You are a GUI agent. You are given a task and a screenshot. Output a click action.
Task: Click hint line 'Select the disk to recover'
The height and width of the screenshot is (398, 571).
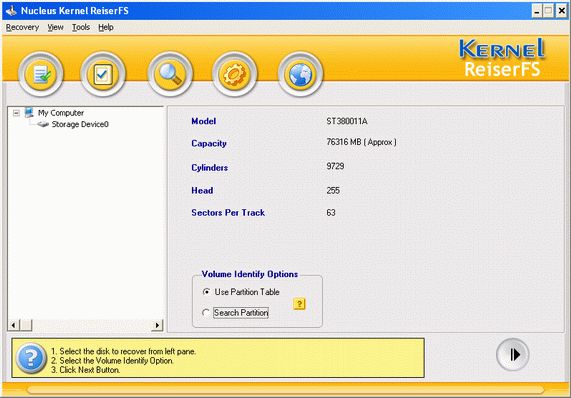point(123,351)
